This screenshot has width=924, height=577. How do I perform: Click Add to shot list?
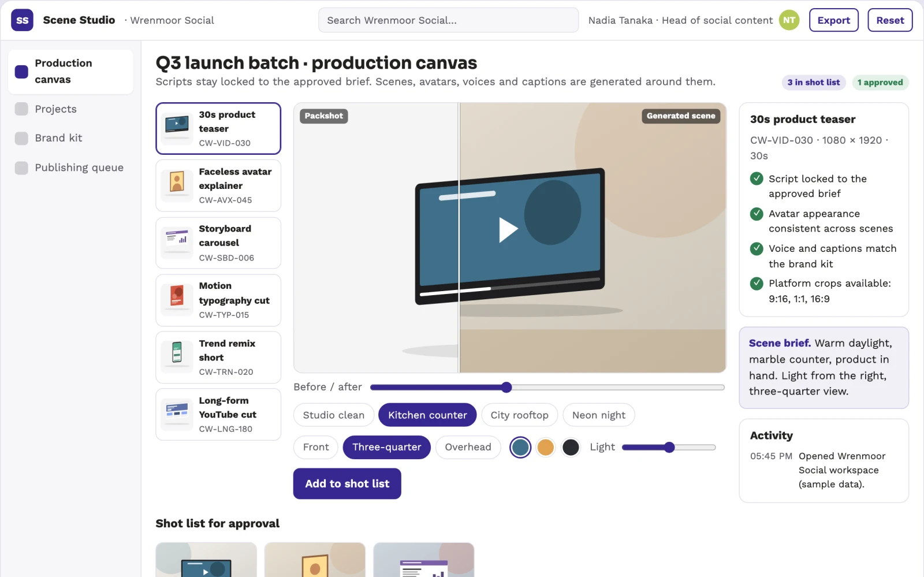(x=347, y=483)
